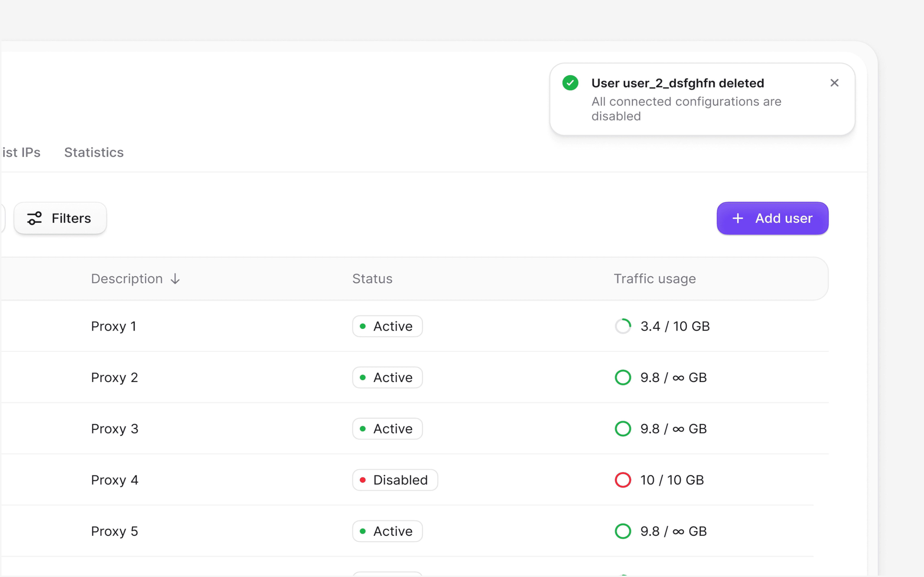Click Proxy 1 traffic usage ring
The width and height of the screenshot is (924, 577).
click(623, 326)
